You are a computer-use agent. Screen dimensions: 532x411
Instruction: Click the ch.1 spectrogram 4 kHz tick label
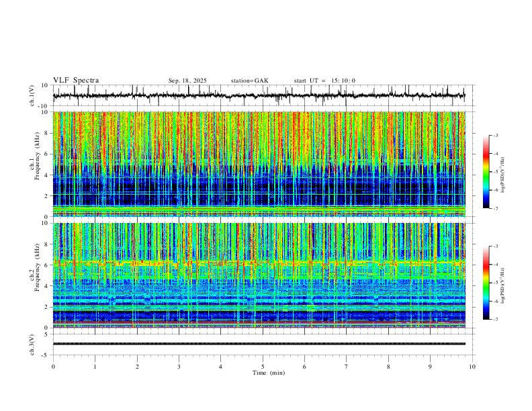point(46,175)
